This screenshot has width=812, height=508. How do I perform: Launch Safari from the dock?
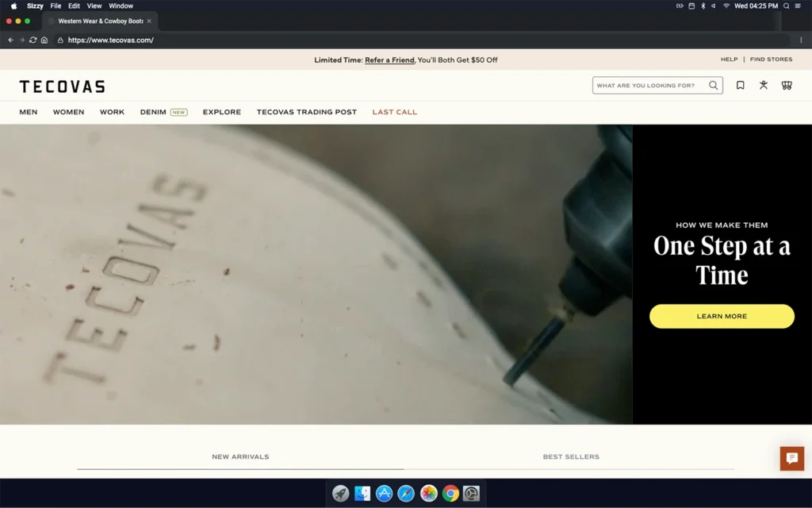406,494
